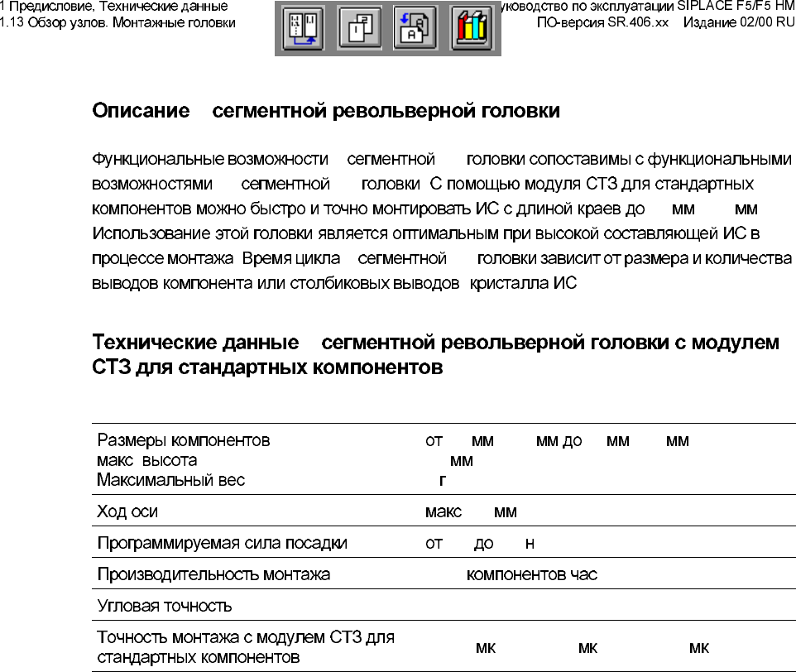Click paragraph words 'Функциональные возможности'
This screenshot has height=672, width=796.
tap(210, 160)
